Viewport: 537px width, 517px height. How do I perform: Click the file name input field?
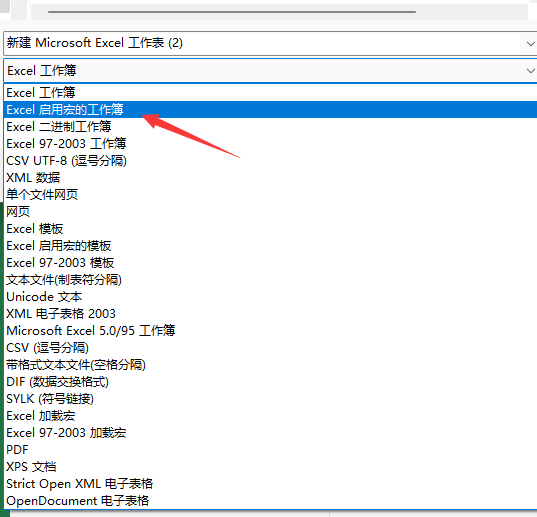pos(262,43)
